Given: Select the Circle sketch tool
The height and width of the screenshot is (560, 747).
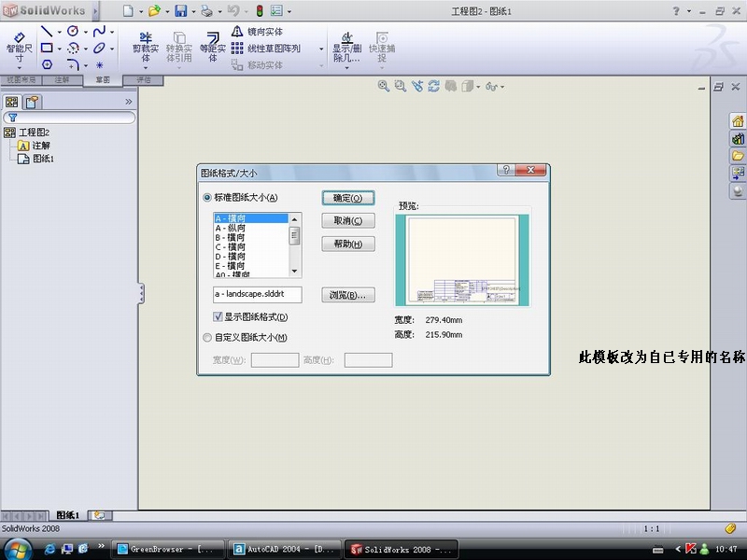Looking at the screenshot, I should (73, 32).
